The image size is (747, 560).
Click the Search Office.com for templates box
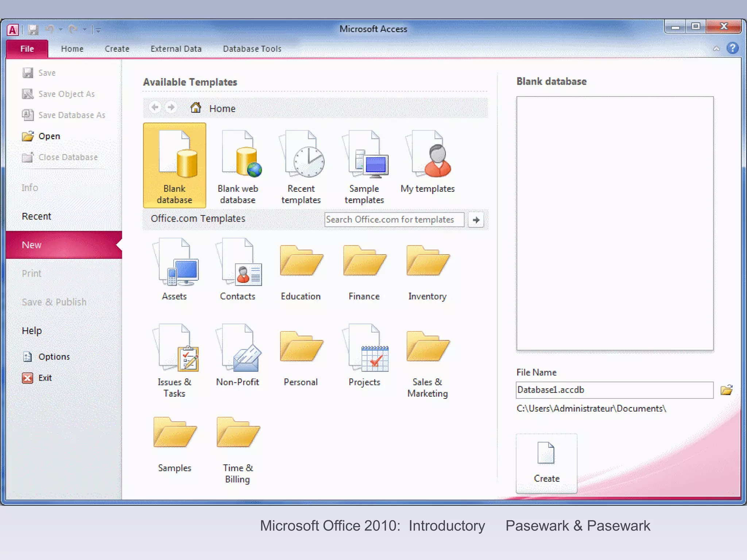394,219
